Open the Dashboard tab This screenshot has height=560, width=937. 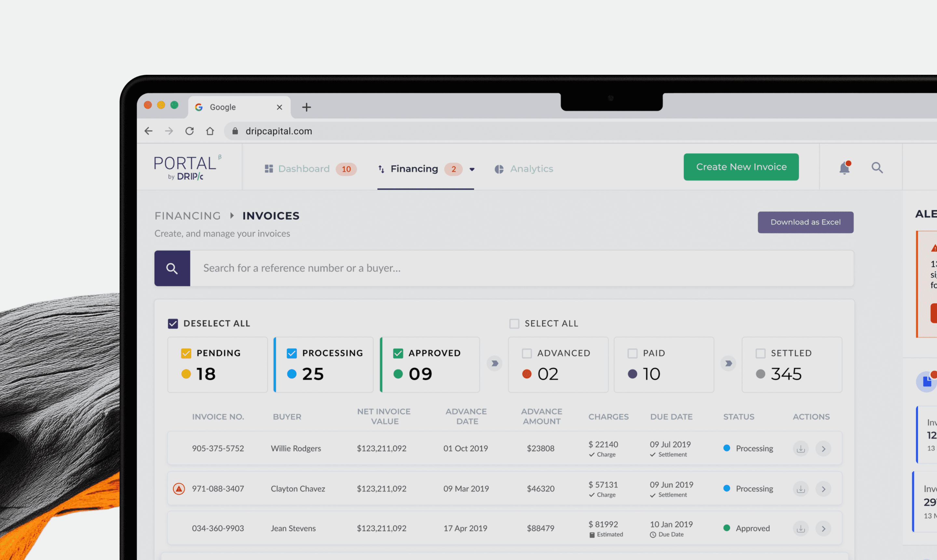point(304,169)
